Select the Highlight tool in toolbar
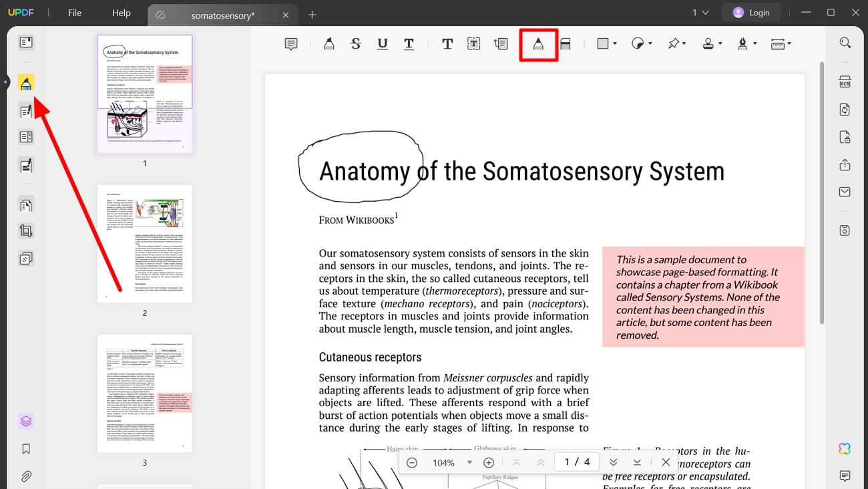The image size is (868, 489). (329, 44)
